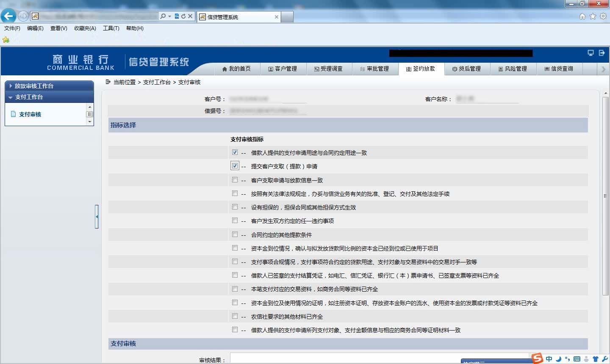Click the logout exit icon in header

(x=602, y=53)
